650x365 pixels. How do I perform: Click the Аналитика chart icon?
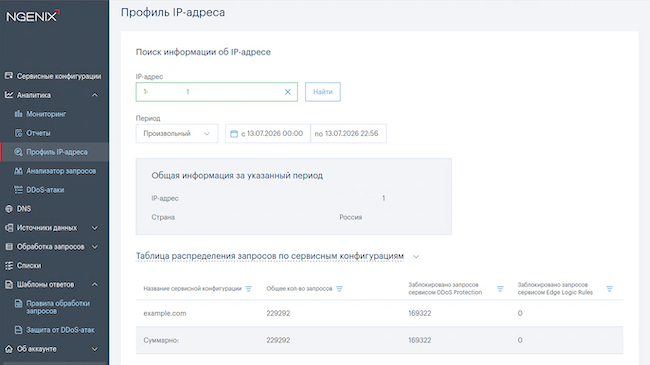9,95
